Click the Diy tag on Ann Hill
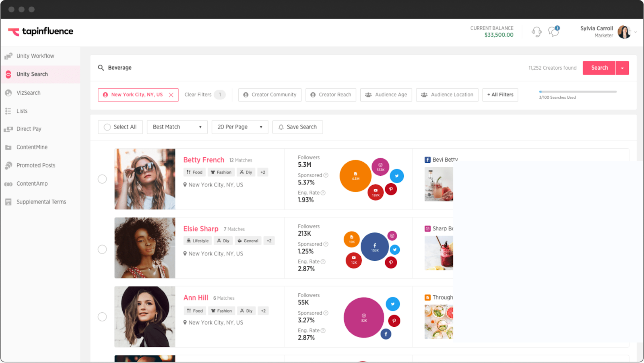Image resolution: width=644 pixels, height=363 pixels. (x=246, y=311)
